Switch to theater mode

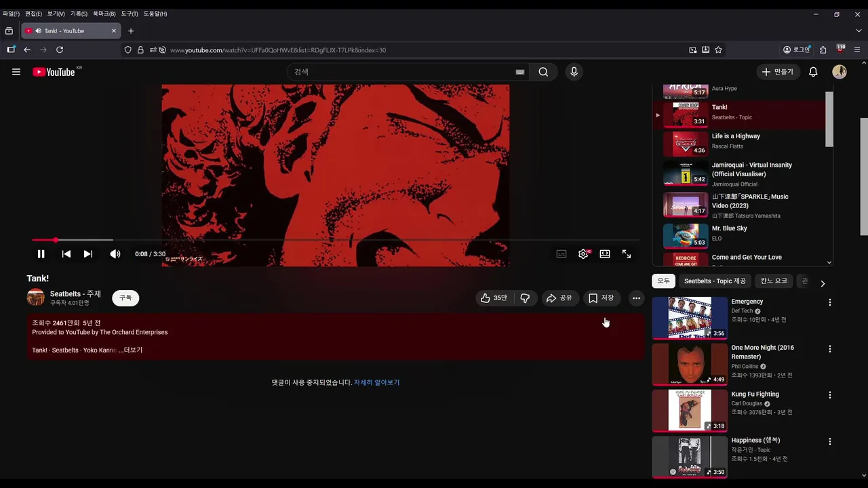605,254
